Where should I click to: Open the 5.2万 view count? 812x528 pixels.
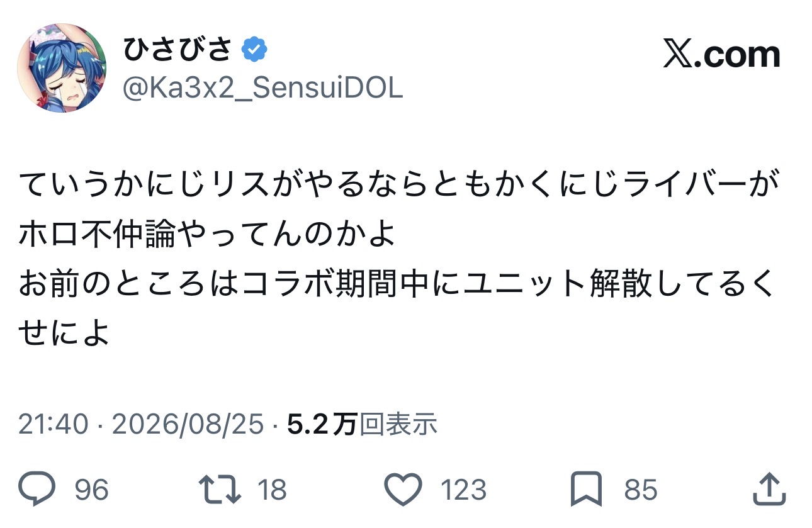point(362,425)
